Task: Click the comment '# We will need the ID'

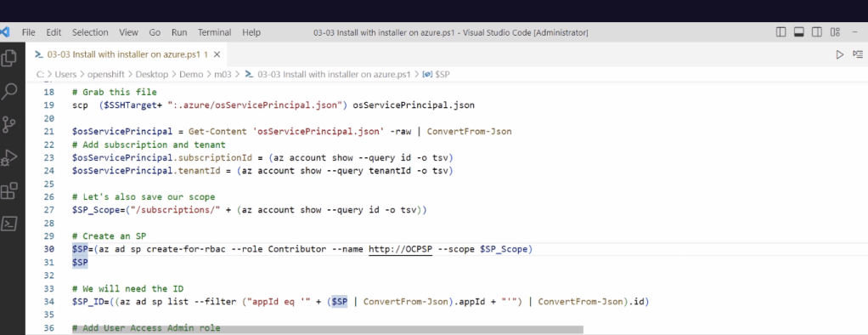Action: 128,288
